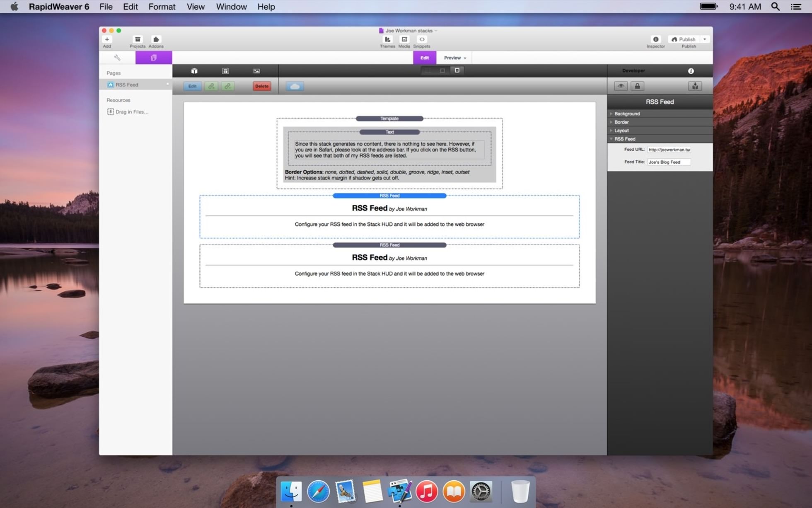Open the File menu
Image resolution: width=812 pixels, height=508 pixels.
pyautogui.click(x=106, y=7)
